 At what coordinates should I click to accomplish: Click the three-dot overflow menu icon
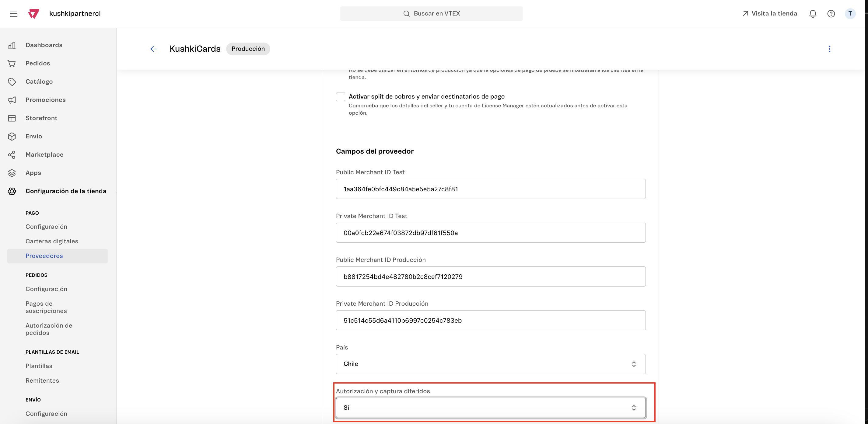tap(830, 49)
